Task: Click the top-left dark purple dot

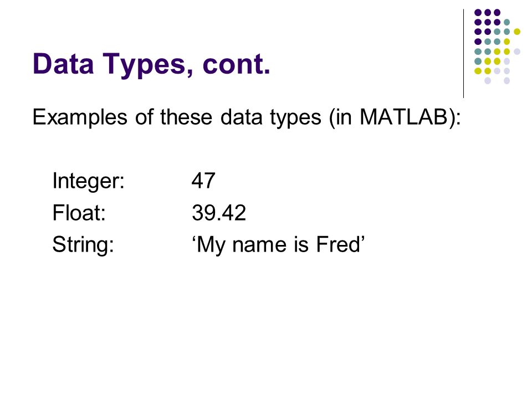Action: [x=478, y=13]
